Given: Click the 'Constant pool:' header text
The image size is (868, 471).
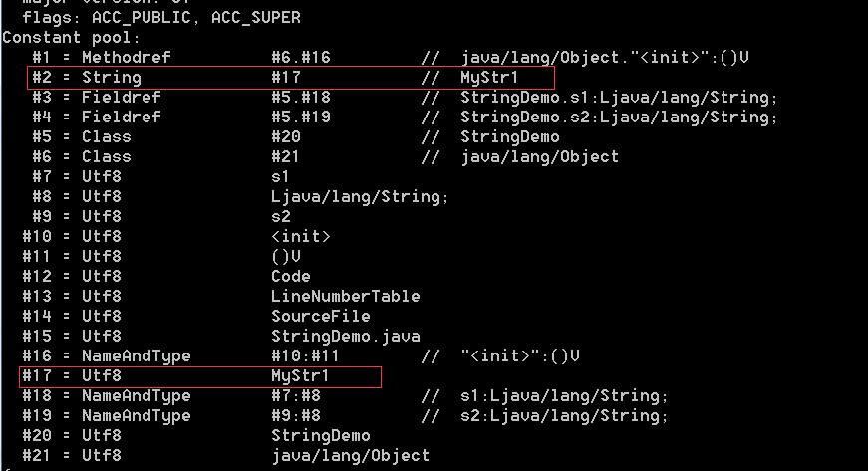Looking at the screenshot, I should pyautogui.click(x=72, y=38).
